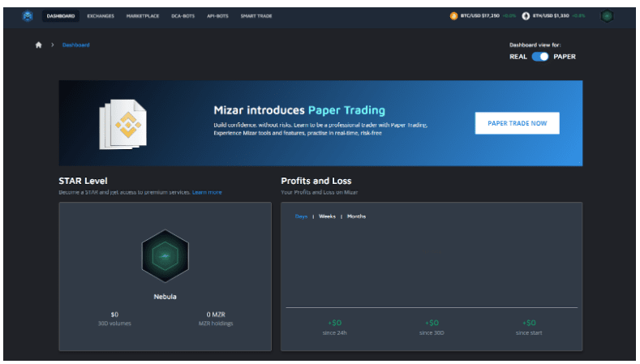Open the Marketplace nav tab
The image size is (640, 364).
coord(143,16)
